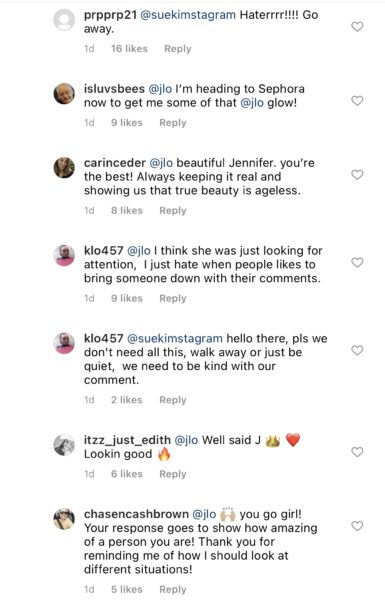View the 8 likes on carinceder's comment
The height and width of the screenshot is (600, 385).
(127, 210)
